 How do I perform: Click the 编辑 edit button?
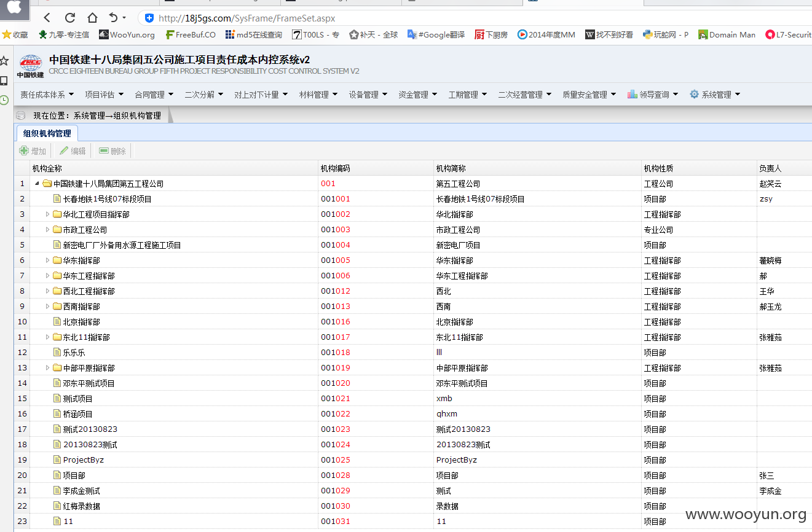coord(73,151)
